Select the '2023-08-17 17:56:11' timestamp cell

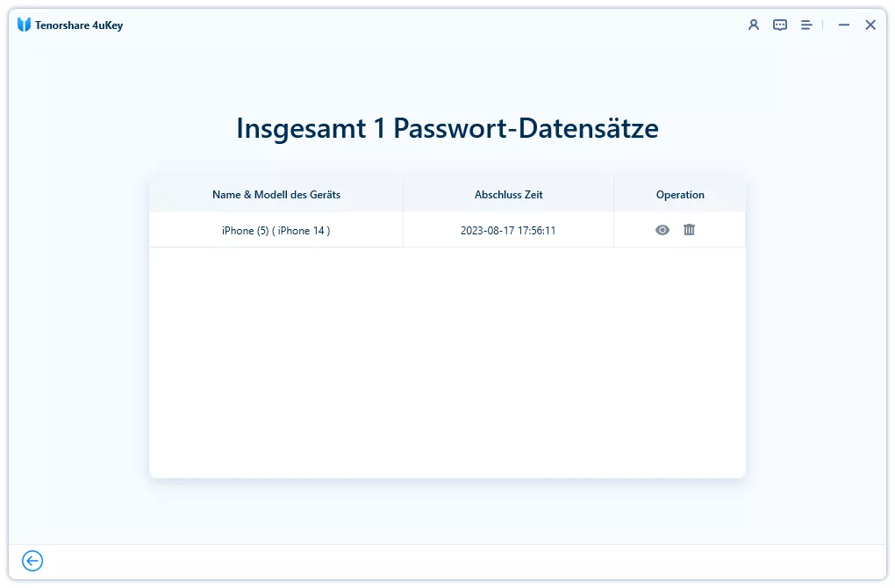click(508, 231)
